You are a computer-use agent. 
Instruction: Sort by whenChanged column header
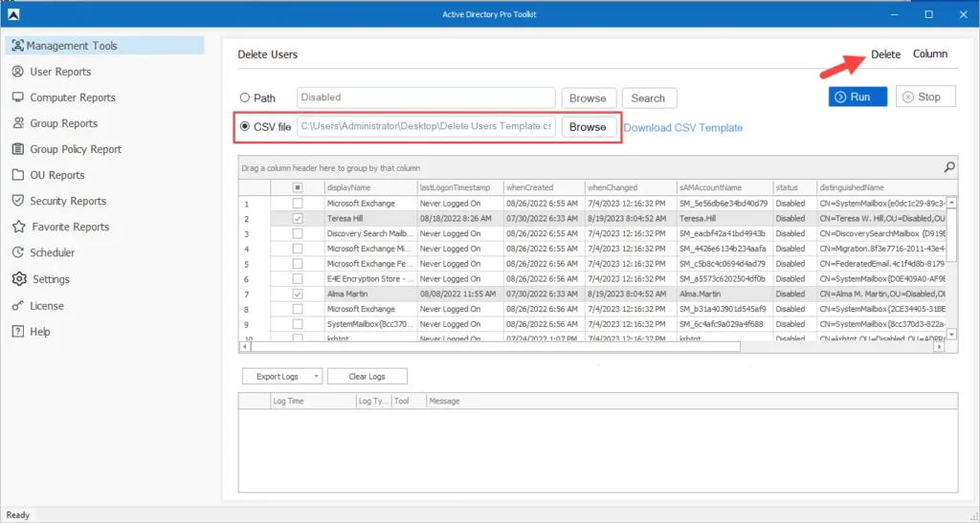632,187
